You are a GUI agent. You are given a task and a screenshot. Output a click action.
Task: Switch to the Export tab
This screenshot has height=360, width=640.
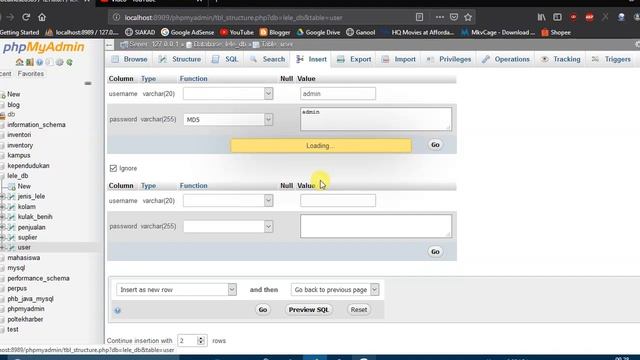(354, 59)
